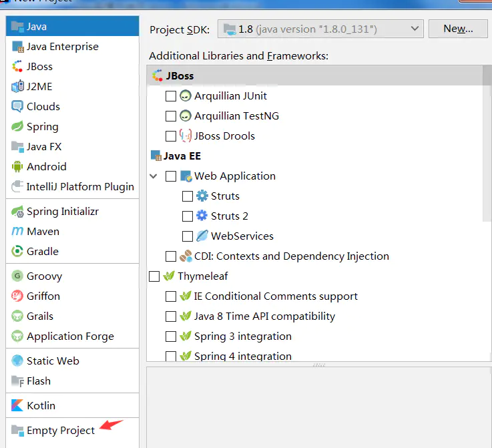Image resolution: width=492 pixels, height=448 pixels.
Task: Click the IntelliJ Platform Plugin icon
Action: click(17, 186)
